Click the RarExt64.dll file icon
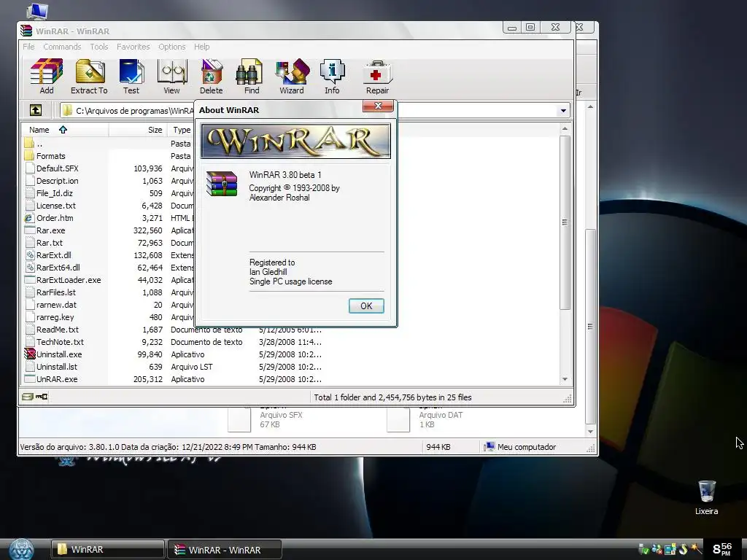The height and width of the screenshot is (560, 747). (x=30, y=268)
